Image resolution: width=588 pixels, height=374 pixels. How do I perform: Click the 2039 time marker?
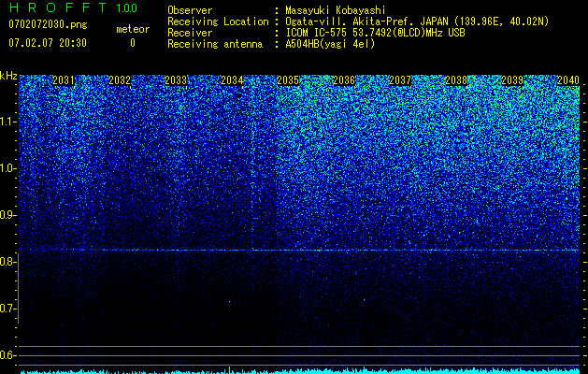tap(512, 80)
